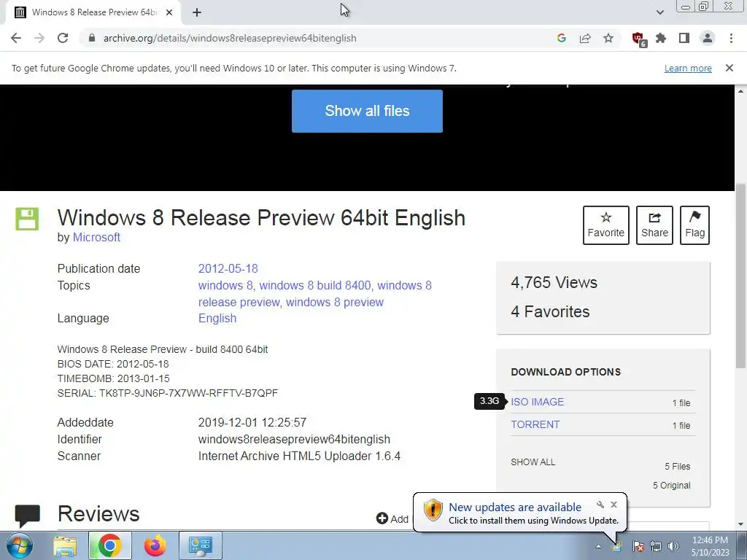Download the TORRENT file
Image resolution: width=747 pixels, height=560 pixels.
tap(535, 424)
